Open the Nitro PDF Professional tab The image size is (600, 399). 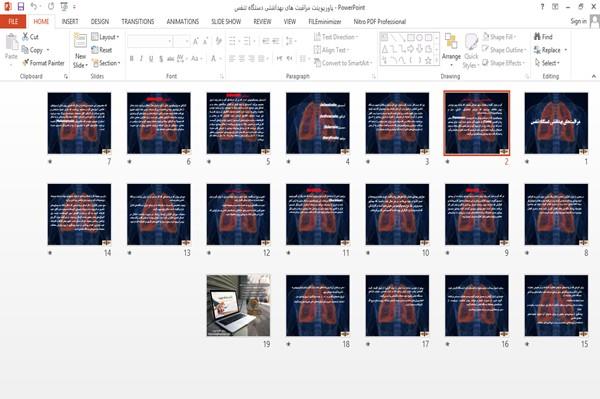[x=380, y=21]
